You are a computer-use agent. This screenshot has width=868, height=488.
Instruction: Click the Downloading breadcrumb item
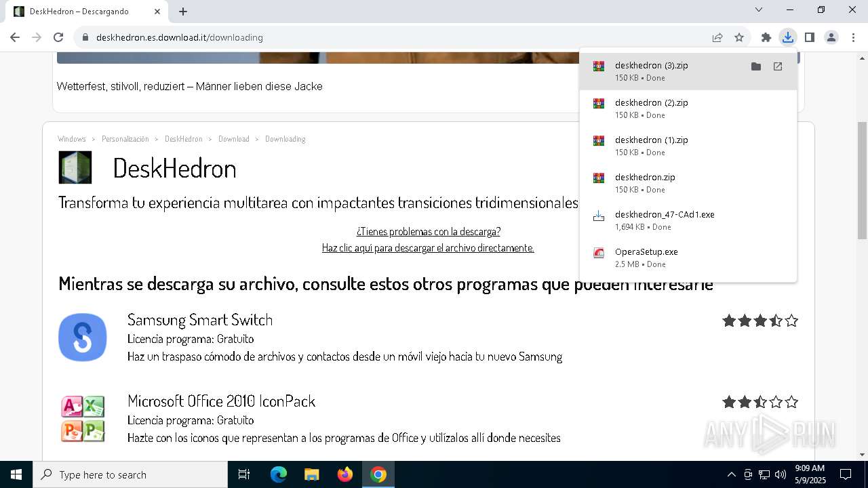tap(285, 139)
